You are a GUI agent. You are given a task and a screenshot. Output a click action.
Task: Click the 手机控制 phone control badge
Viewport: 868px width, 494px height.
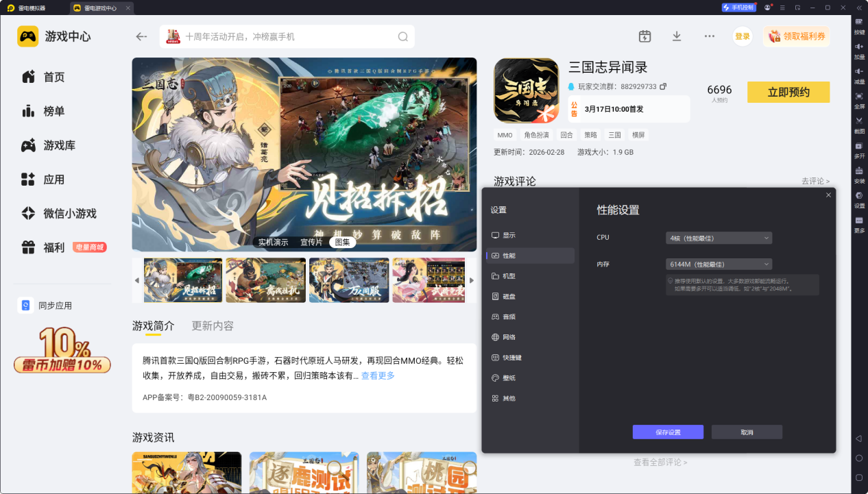pos(738,8)
